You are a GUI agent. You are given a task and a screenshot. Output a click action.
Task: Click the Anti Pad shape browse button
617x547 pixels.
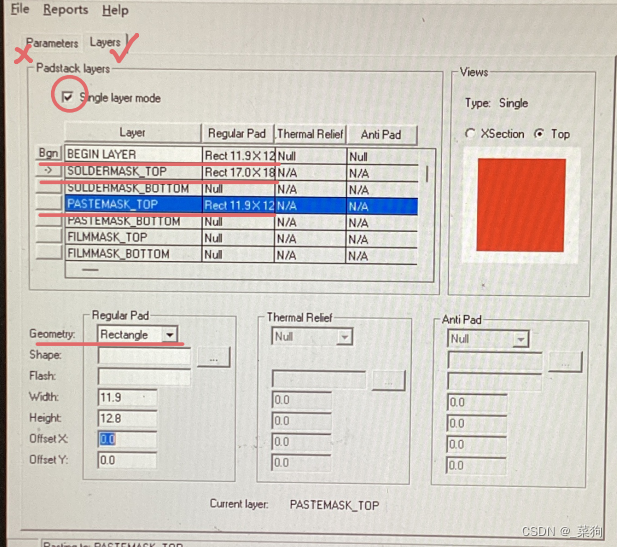click(565, 362)
